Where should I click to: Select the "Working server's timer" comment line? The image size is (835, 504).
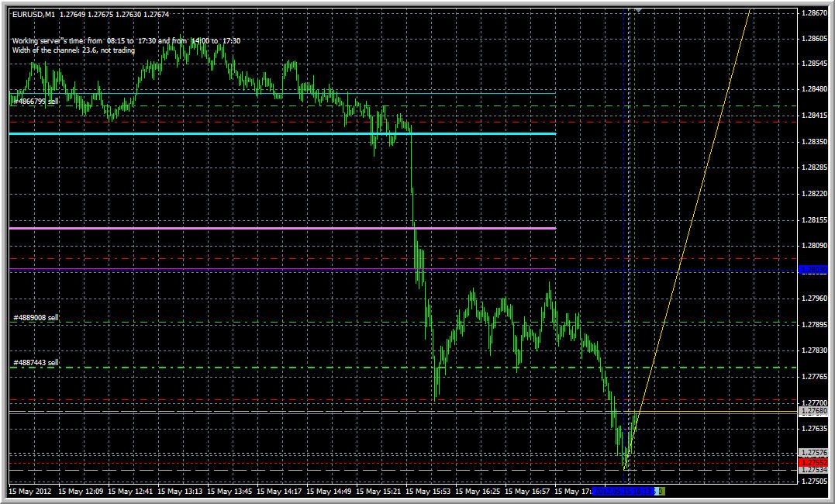(126, 40)
